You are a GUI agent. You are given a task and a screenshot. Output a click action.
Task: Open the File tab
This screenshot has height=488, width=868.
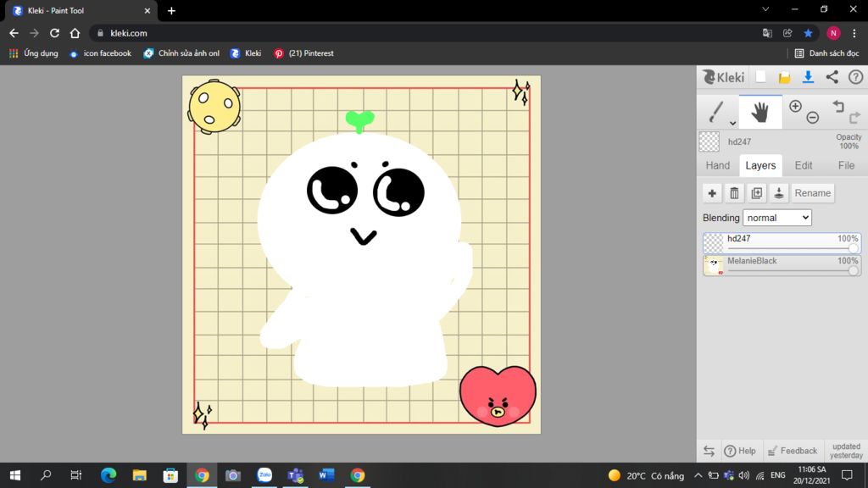point(846,165)
